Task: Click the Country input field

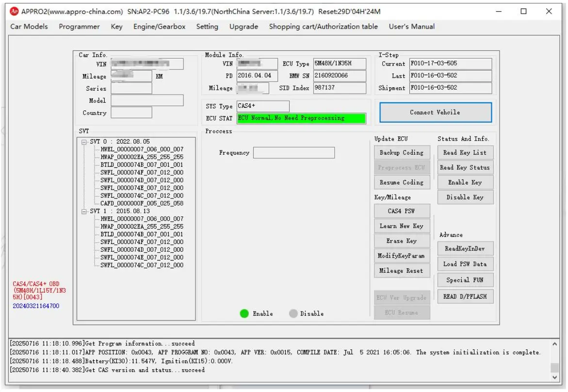Action: coord(131,113)
